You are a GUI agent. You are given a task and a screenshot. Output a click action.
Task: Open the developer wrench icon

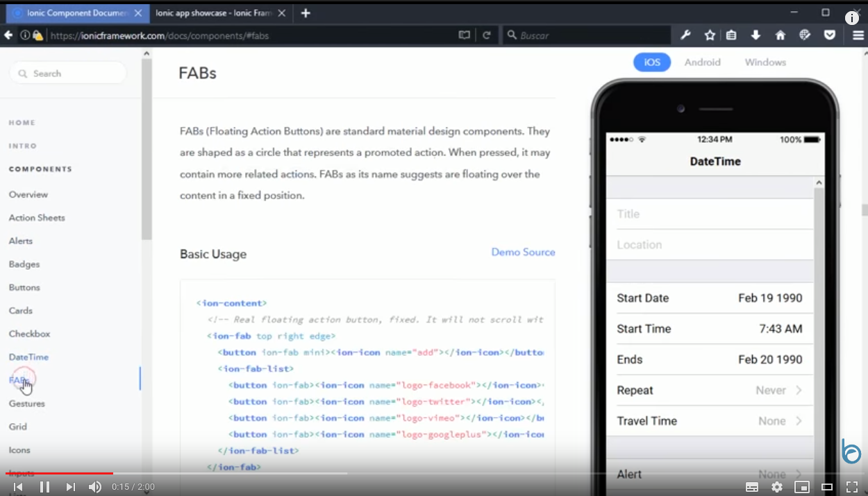pos(685,35)
